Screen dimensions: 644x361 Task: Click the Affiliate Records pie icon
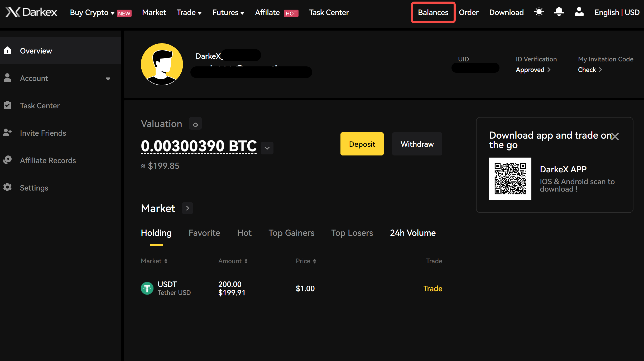tap(7, 160)
